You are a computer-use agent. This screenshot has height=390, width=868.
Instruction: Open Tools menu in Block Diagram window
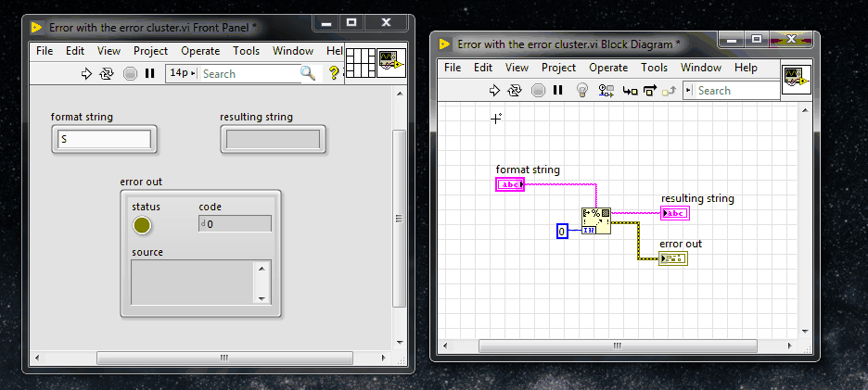click(x=654, y=68)
